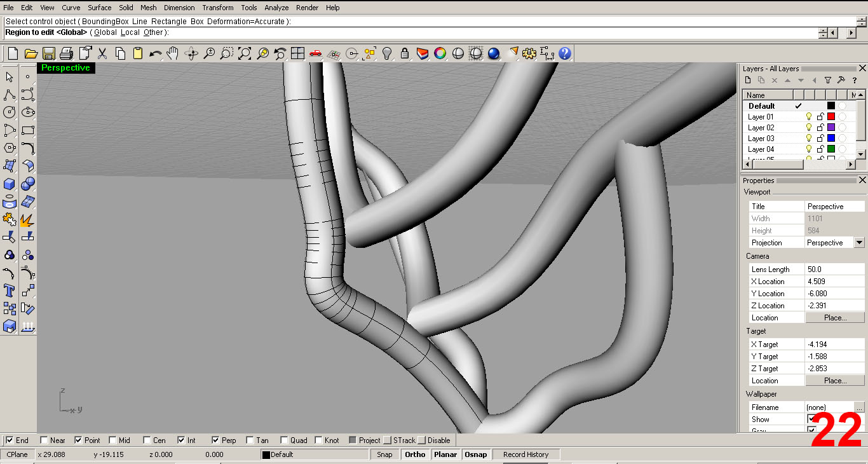Click the Zoom Extents icon
This screenshot has height=464, width=868.
[x=245, y=53]
